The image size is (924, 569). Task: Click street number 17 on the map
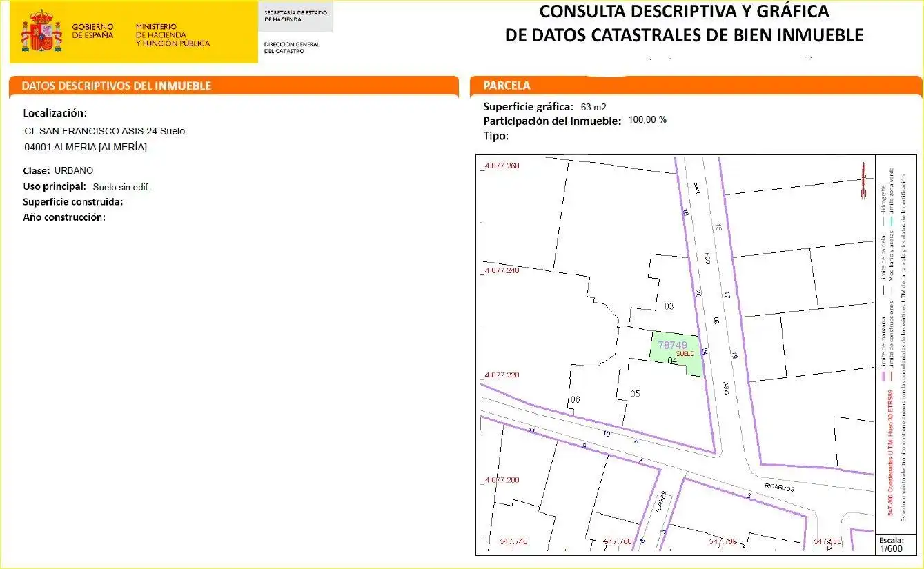click(x=727, y=295)
